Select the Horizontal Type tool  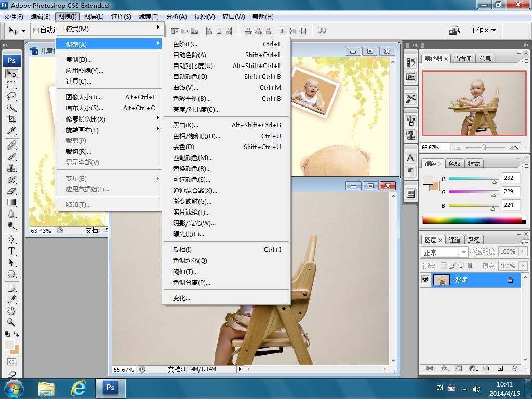[11, 251]
